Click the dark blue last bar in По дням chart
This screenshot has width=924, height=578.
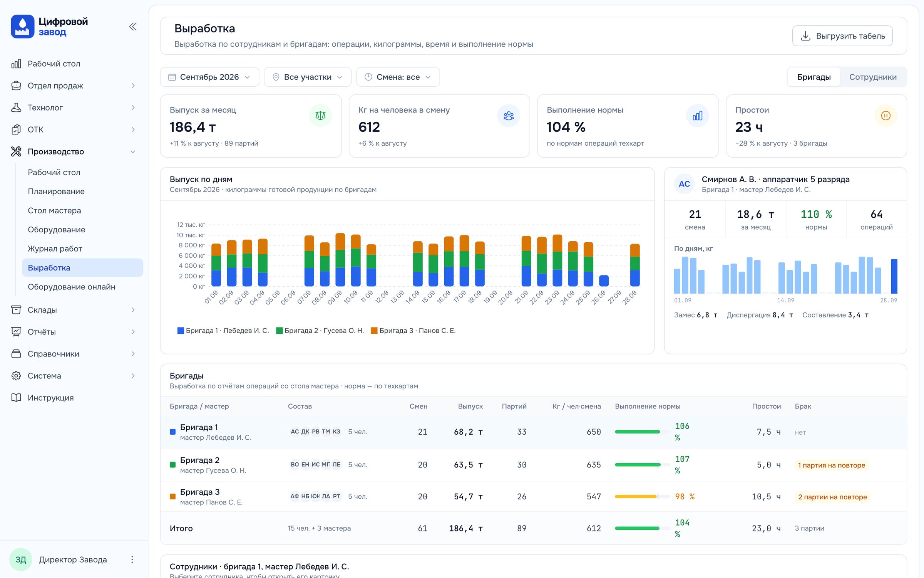point(894,276)
